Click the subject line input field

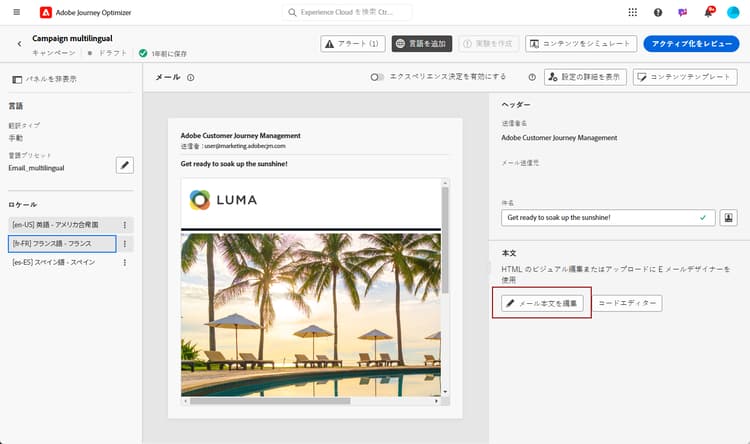(x=608, y=218)
